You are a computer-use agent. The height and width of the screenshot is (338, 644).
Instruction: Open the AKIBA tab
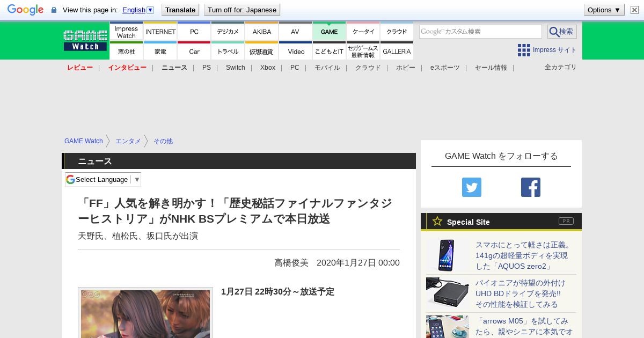tap(262, 31)
